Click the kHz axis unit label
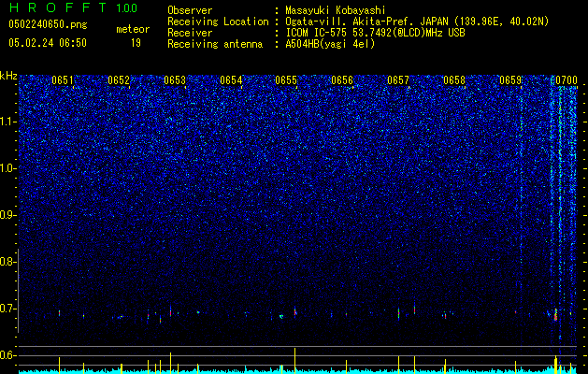The height and width of the screenshot is (374, 588). pyautogui.click(x=8, y=76)
